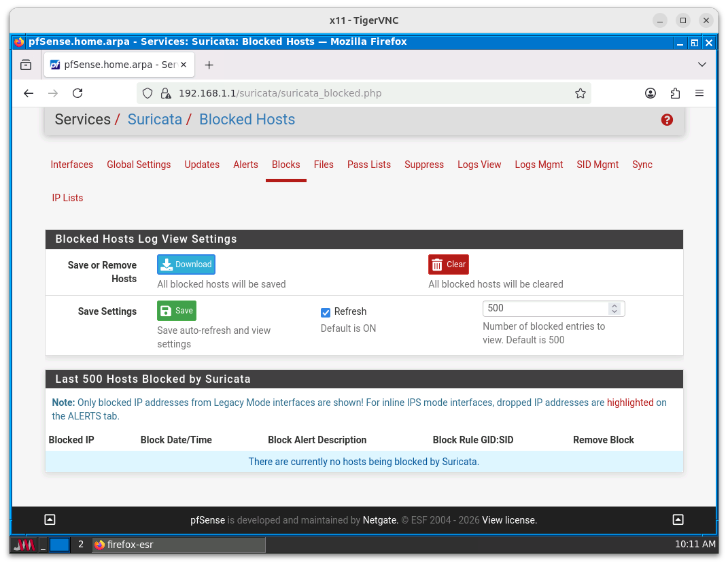Screen dimensions: 728x565
Task: Click the shield tracking protection icon
Action: click(x=148, y=93)
